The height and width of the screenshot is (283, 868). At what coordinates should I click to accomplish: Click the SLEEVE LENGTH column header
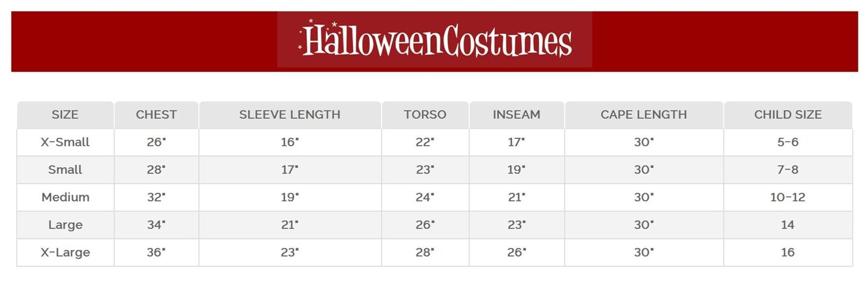(290, 114)
